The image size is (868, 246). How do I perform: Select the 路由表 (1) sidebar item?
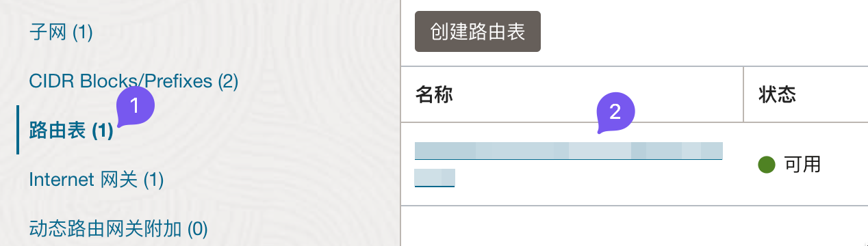71,131
